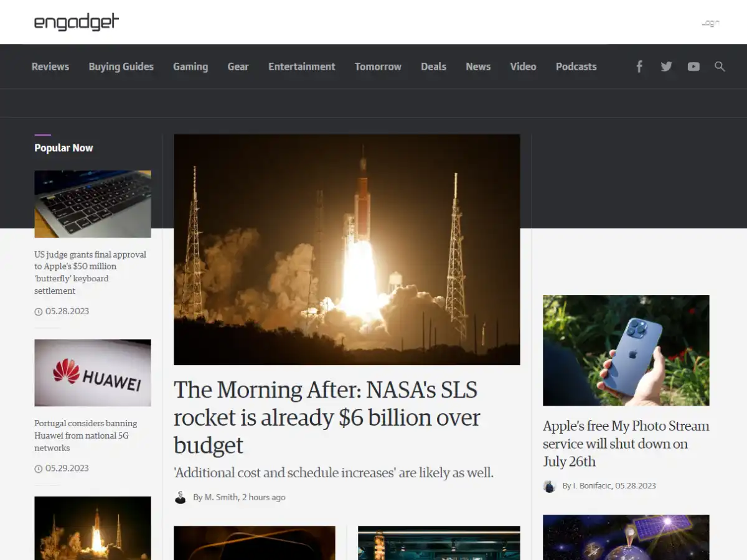Click the date 05.29.2023 under Huawei story
The width and height of the screenshot is (747, 560).
[67, 469]
